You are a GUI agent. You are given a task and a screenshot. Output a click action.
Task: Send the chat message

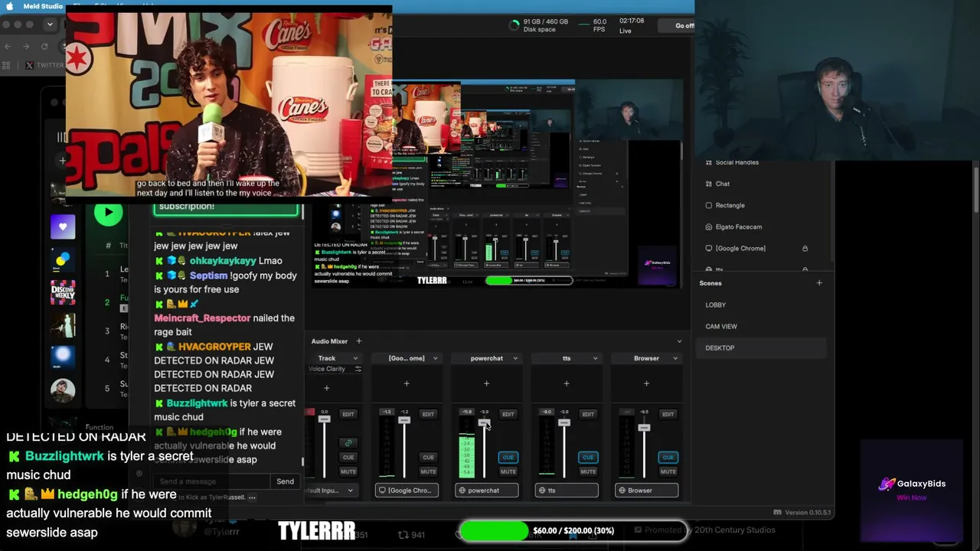[285, 481]
